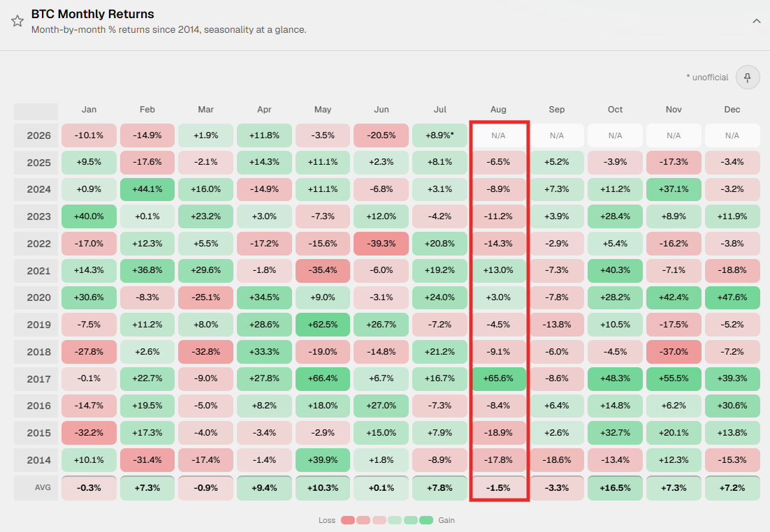The width and height of the screenshot is (770, 532).
Task: Click the October average +16.5% cell
Action: (x=615, y=488)
